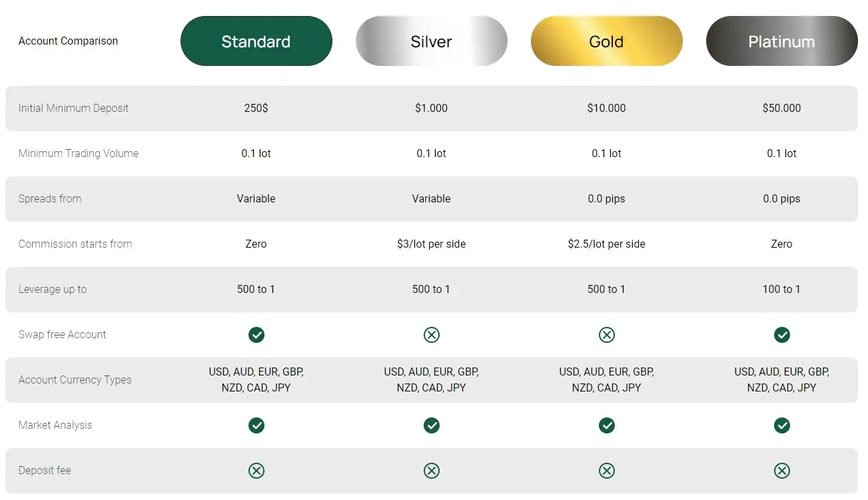Click Standard's Deposit fee cross icon
The image size is (868, 500).
coord(256,471)
